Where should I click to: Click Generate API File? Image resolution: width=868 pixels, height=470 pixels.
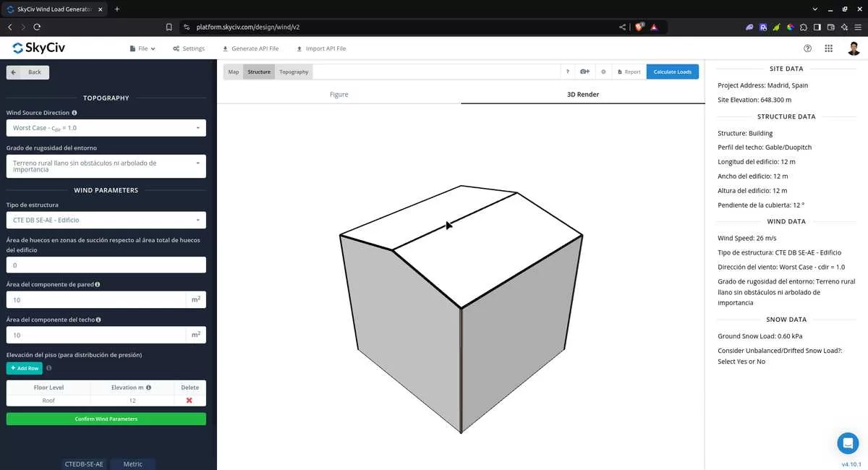tap(250, 48)
